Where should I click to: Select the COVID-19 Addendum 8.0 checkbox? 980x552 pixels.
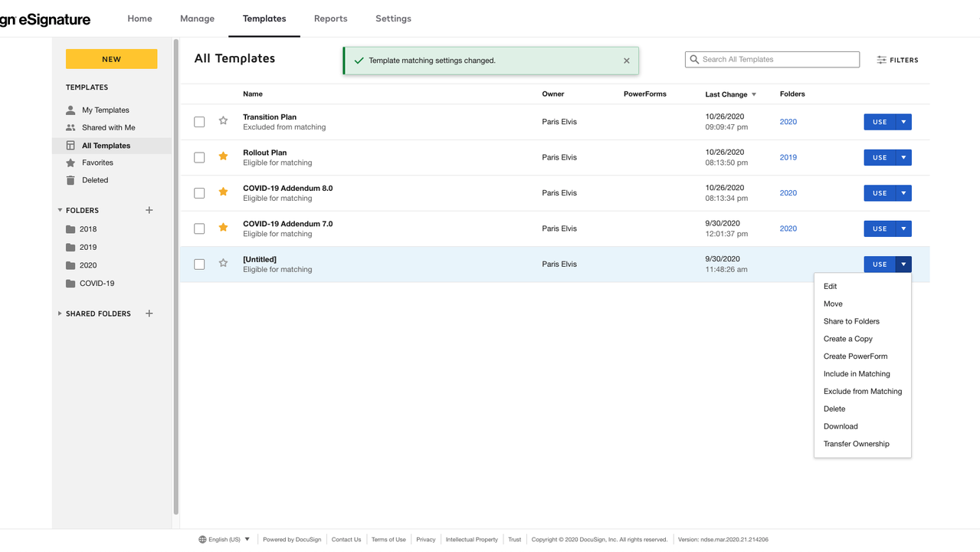199,193
